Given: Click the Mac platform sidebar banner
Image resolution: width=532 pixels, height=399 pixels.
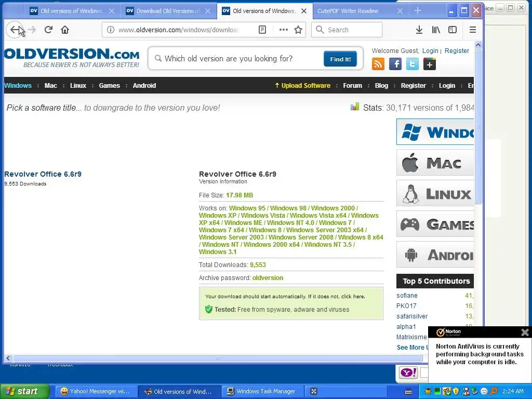Looking at the screenshot, I should (435, 163).
